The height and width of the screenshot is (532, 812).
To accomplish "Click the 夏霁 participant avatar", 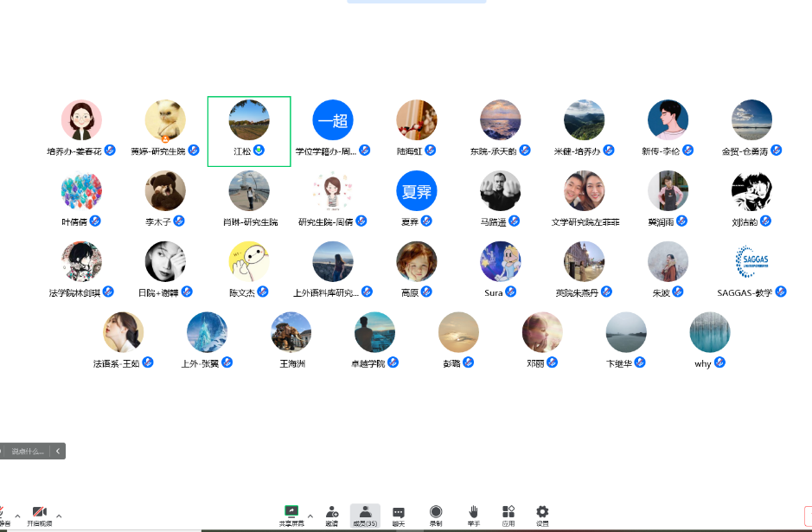I will 417,190.
